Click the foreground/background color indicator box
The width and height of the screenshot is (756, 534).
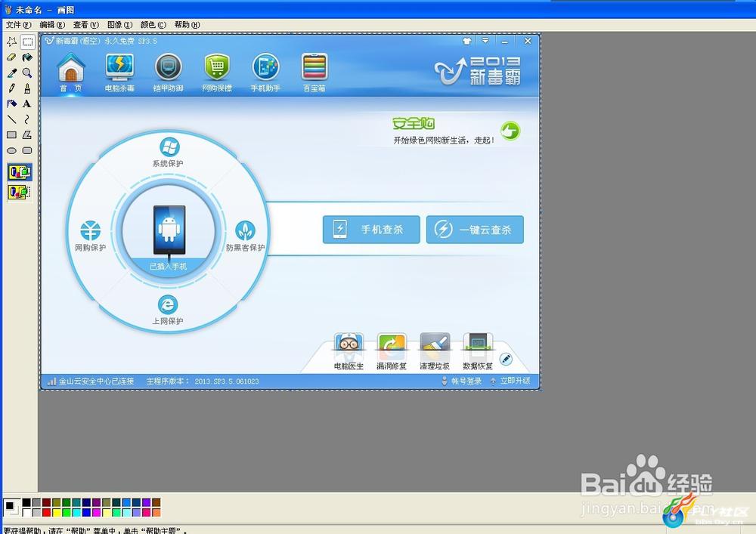pos(11,508)
